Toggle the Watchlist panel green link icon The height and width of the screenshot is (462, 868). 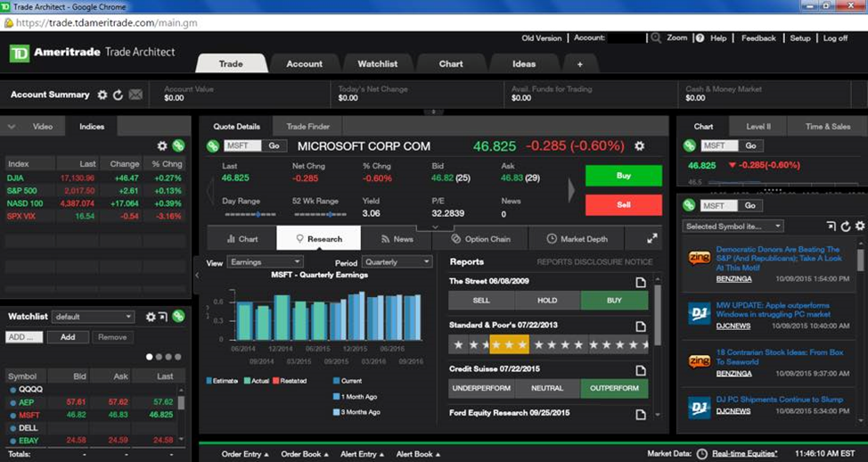coord(178,317)
